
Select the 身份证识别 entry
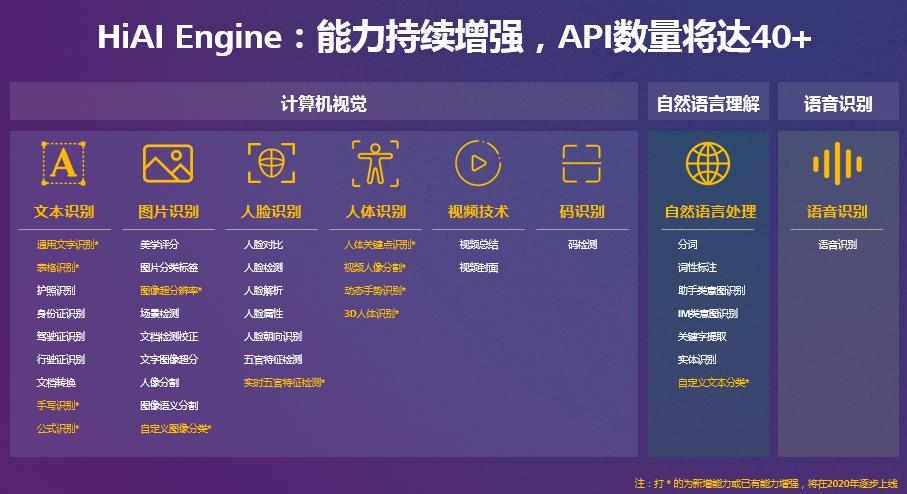pos(61,314)
